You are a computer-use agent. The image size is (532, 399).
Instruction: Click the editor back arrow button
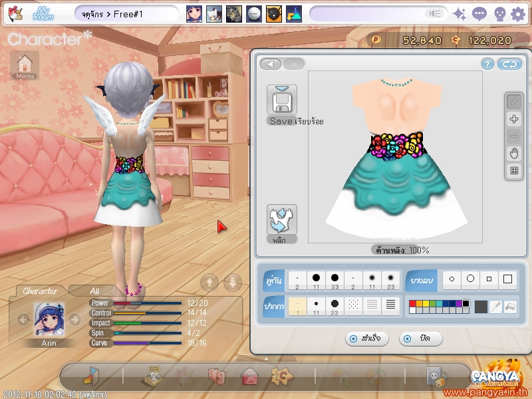click(271, 64)
